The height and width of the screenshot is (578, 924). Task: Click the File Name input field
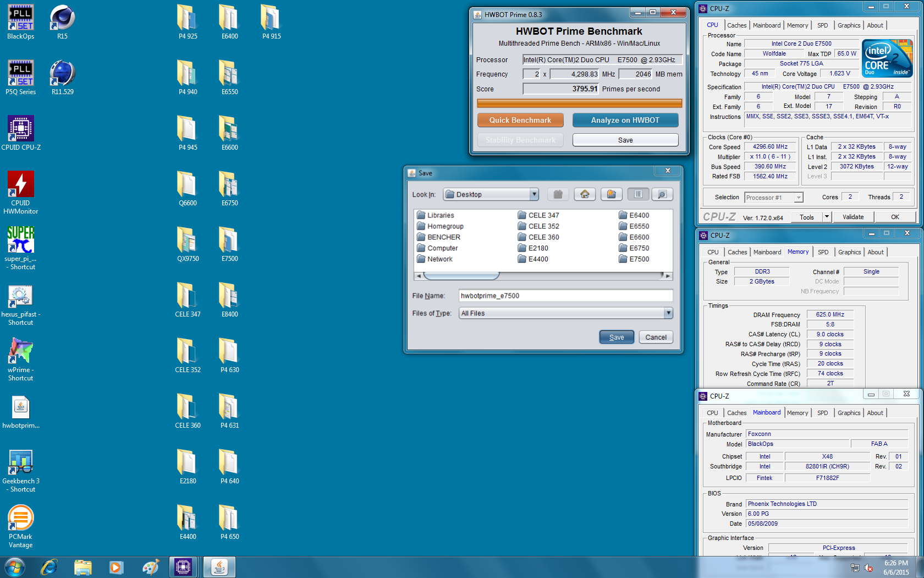(566, 296)
